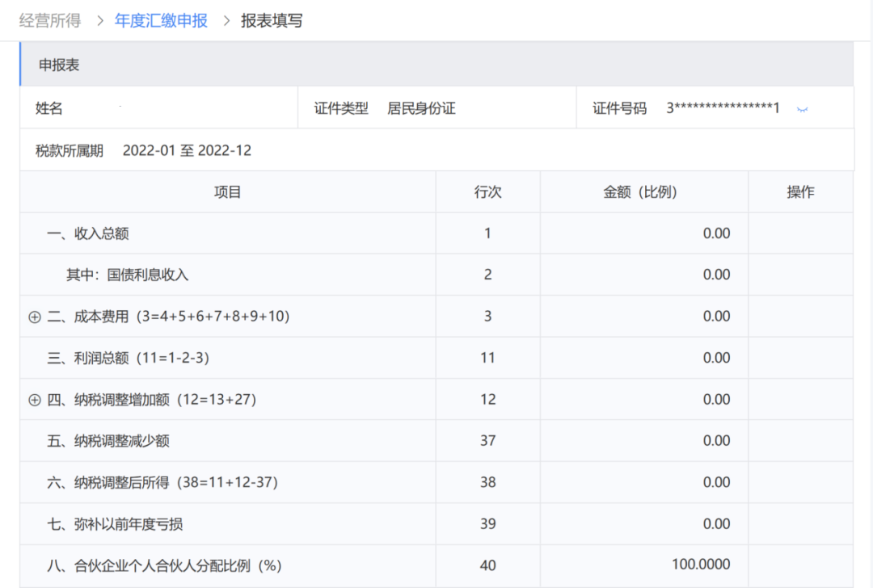Open the 年度汇缴申报 breadcrumb link

click(x=161, y=21)
